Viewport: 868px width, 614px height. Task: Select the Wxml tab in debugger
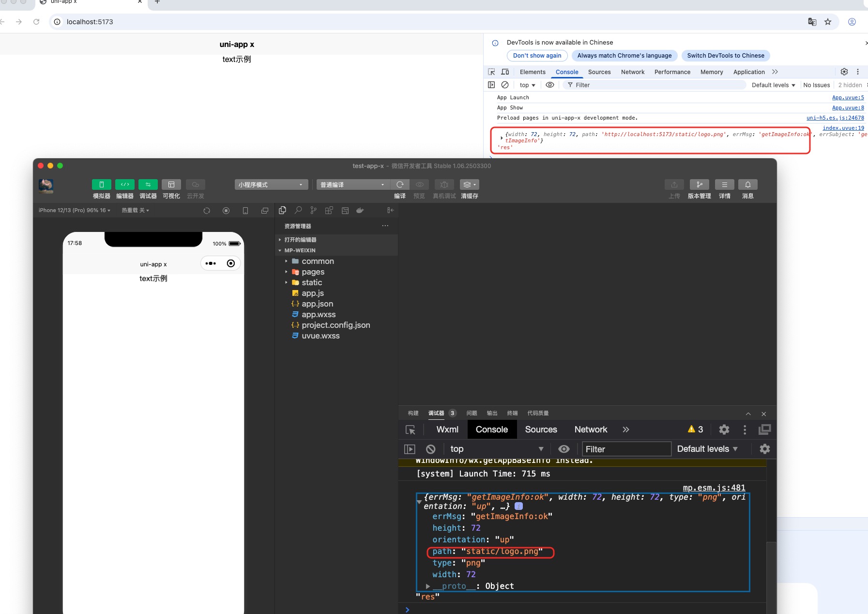[x=447, y=430]
